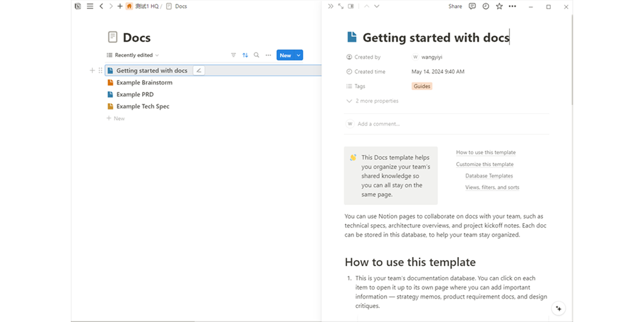
Task: Open the comments icon in top bar
Action: click(x=472, y=6)
